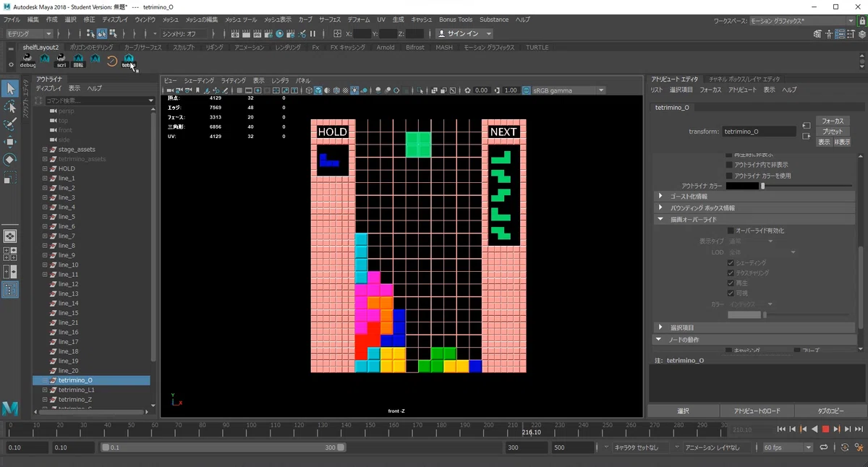Enable アウトライナ カラーを使用 checkbox
868x467 pixels.
coord(729,176)
